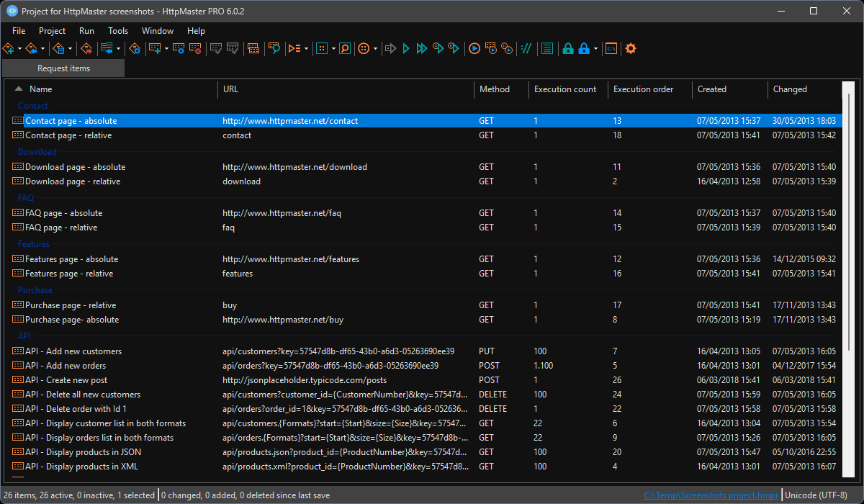Click the API group header

[24, 336]
